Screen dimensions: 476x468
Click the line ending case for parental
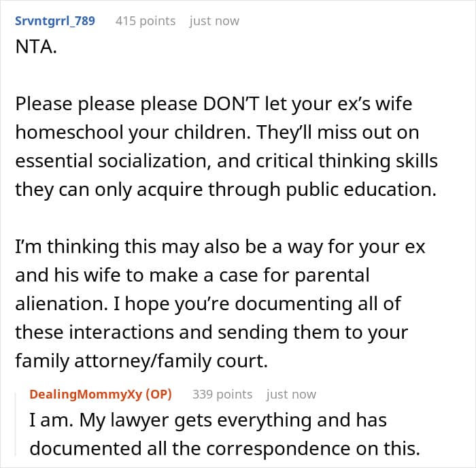[x=192, y=275]
